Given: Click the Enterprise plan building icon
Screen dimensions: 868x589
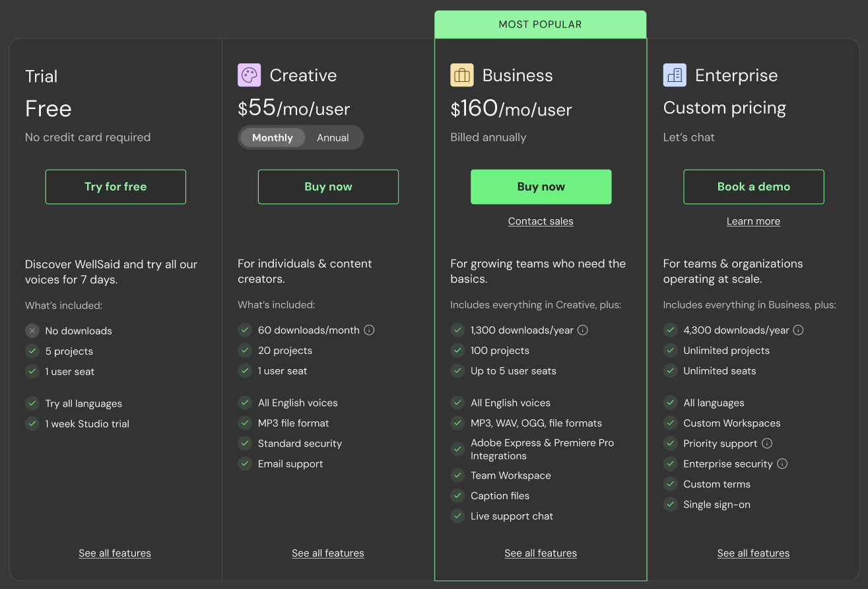Looking at the screenshot, I should click(675, 75).
